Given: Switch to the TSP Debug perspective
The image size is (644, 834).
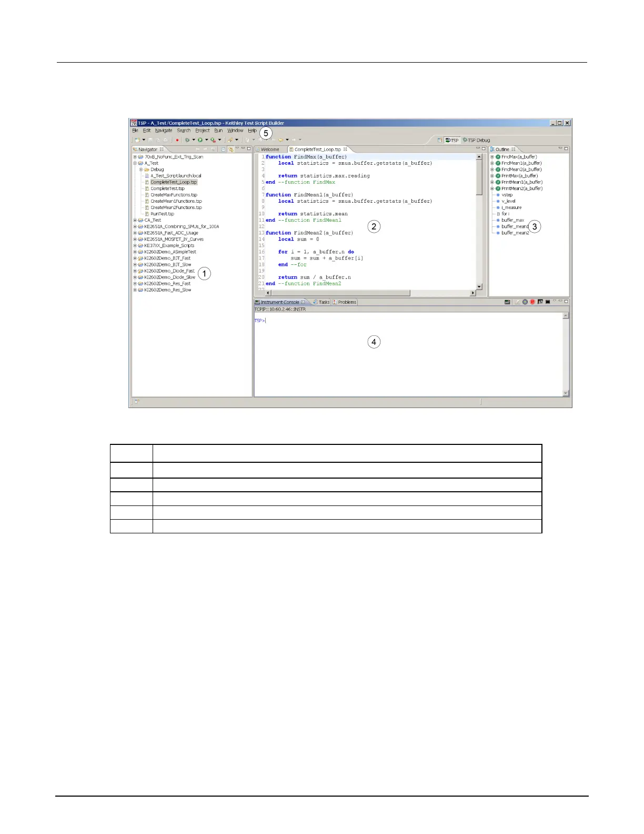Looking at the screenshot, I should [476, 140].
